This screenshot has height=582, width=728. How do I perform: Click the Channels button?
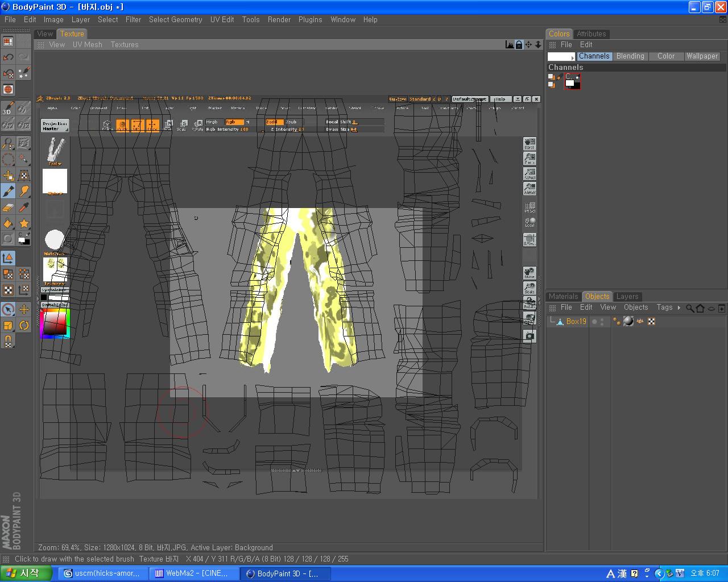pos(594,56)
